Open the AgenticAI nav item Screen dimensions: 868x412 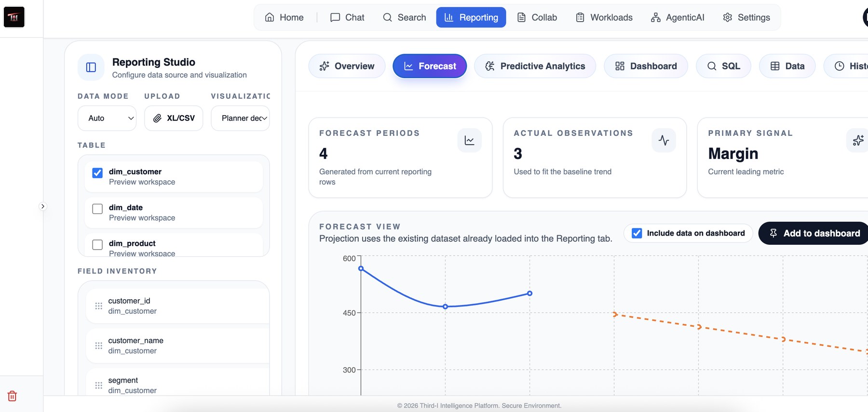tap(677, 17)
